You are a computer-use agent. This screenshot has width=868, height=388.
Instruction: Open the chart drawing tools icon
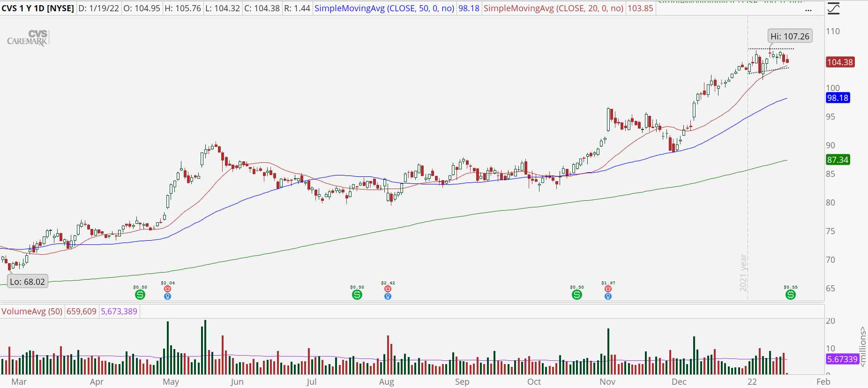(x=834, y=8)
